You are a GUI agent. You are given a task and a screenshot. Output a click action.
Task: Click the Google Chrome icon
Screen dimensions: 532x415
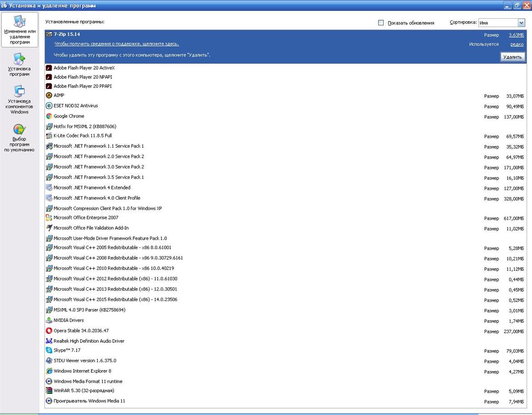point(49,116)
